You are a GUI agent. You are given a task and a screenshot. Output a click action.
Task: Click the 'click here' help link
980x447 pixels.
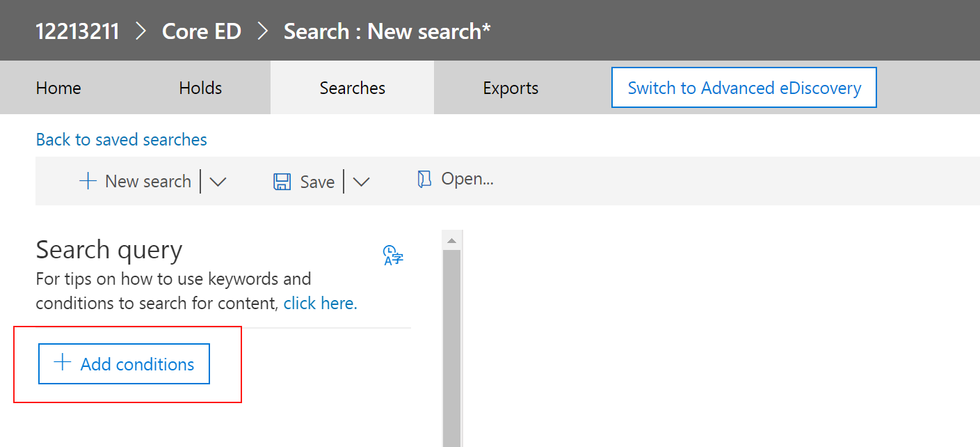319,302
